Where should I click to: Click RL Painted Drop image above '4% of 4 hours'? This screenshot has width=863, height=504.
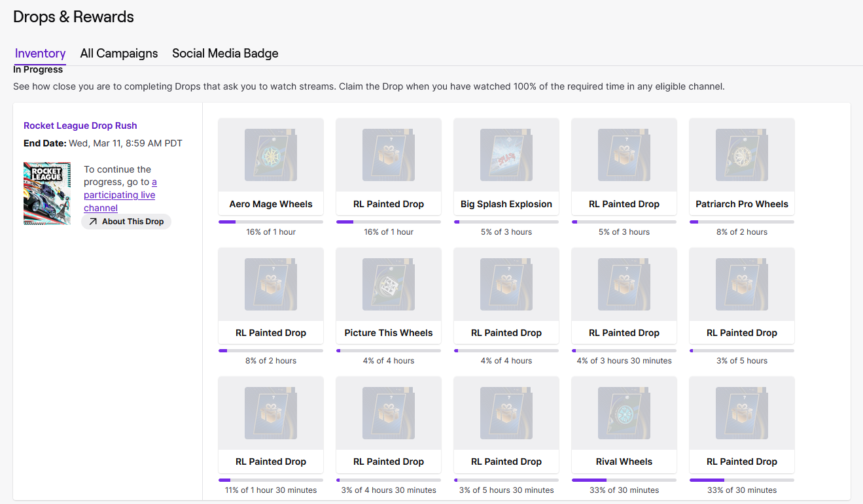[506, 284]
